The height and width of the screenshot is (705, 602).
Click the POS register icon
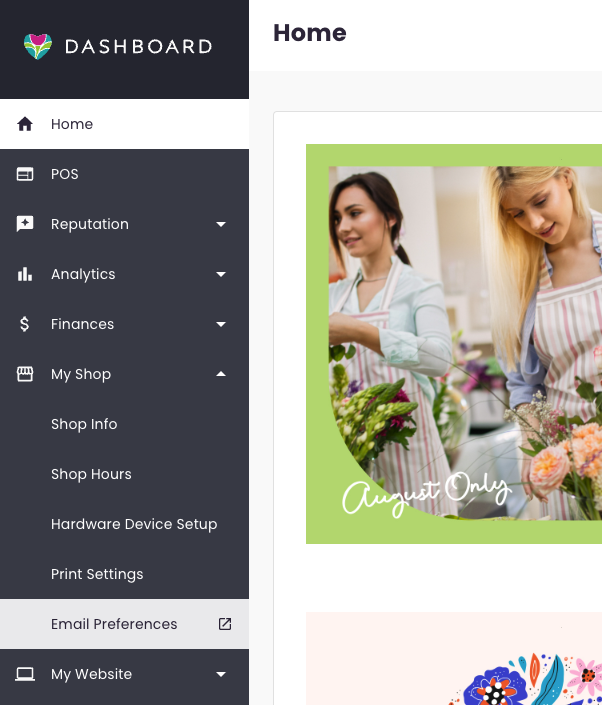[x=25, y=174]
